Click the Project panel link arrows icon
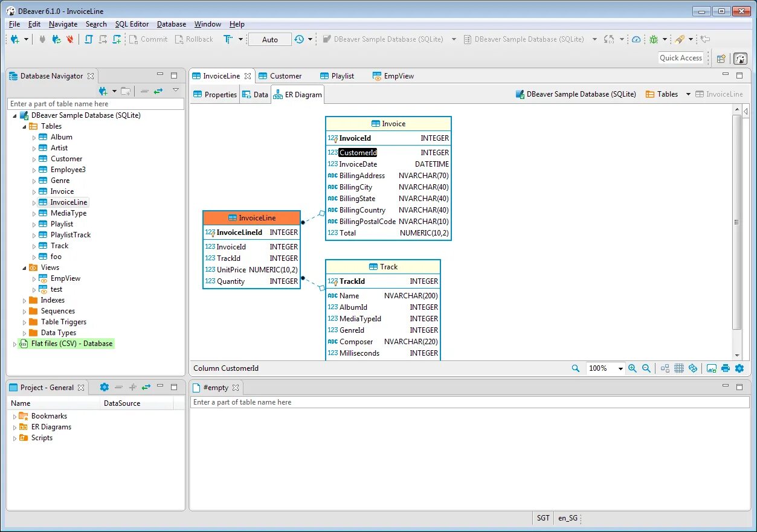Viewport: 757px width, 532px height. click(146, 387)
